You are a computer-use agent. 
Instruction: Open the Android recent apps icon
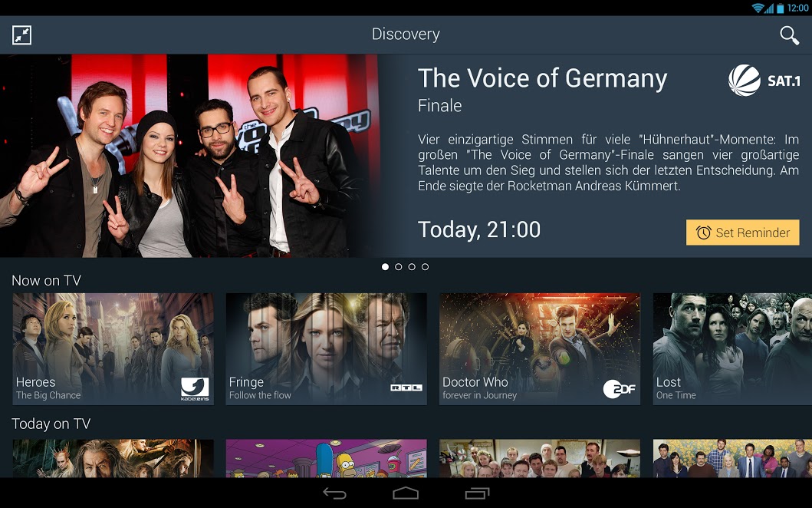pos(477,493)
